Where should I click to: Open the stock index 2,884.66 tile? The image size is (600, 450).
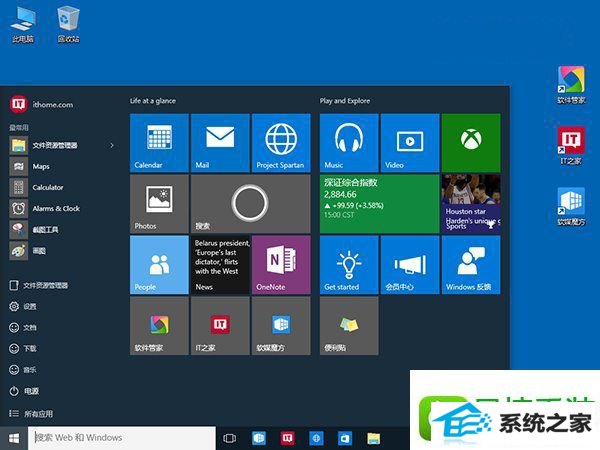tap(380, 204)
